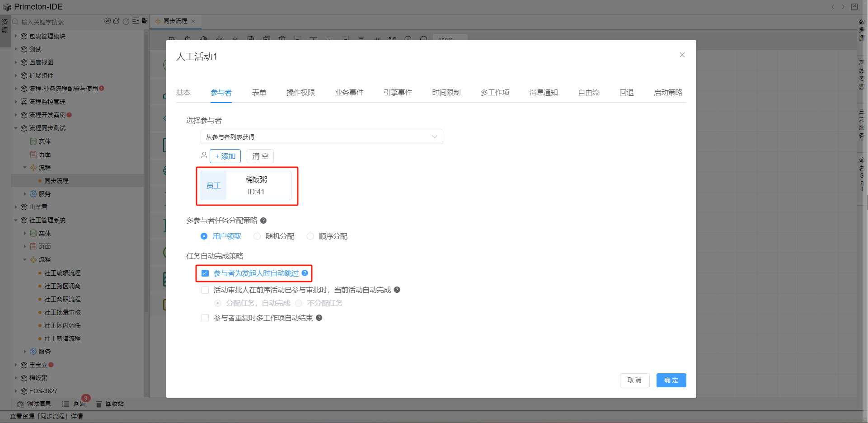Image resolution: width=868 pixels, height=423 pixels.
Task: Click the 添加 participant button
Action: [x=225, y=156]
